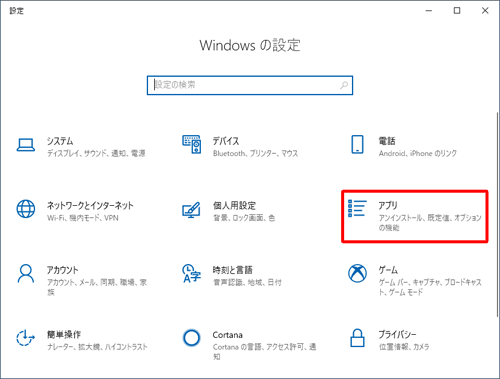Minimize the 設定 window
Viewport: 500px width, 379px height.
point(429,11)
